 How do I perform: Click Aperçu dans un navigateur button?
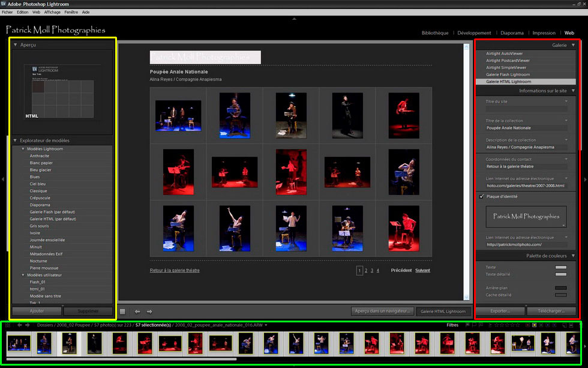pyautogui.click(x=382, y=311)
